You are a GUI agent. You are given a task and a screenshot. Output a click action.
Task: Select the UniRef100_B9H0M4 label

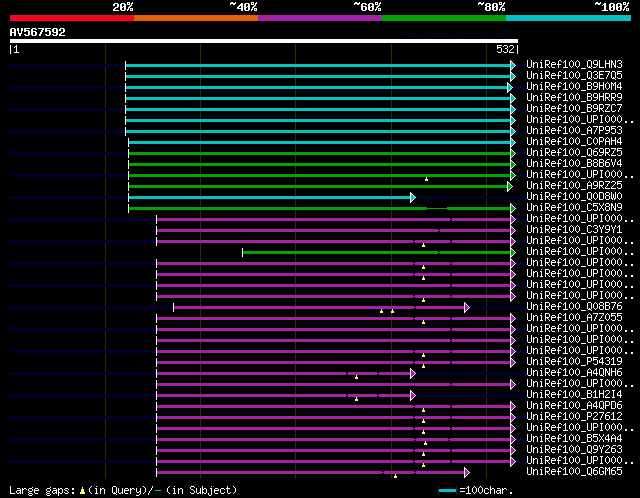(x=574, y=87)
